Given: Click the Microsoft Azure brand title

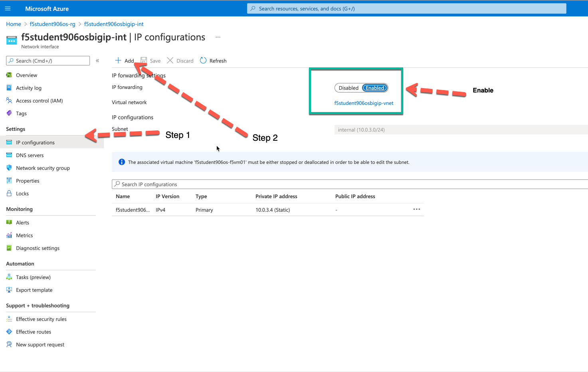Looking at the screenshot, I should point(47,8).
